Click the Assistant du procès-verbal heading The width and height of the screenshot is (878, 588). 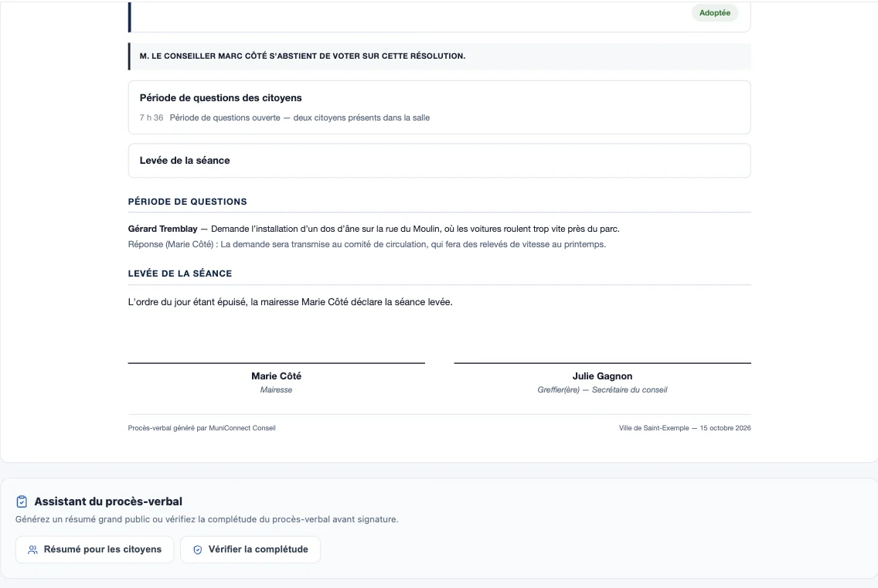pyautogui.click(x=108, y=501)
